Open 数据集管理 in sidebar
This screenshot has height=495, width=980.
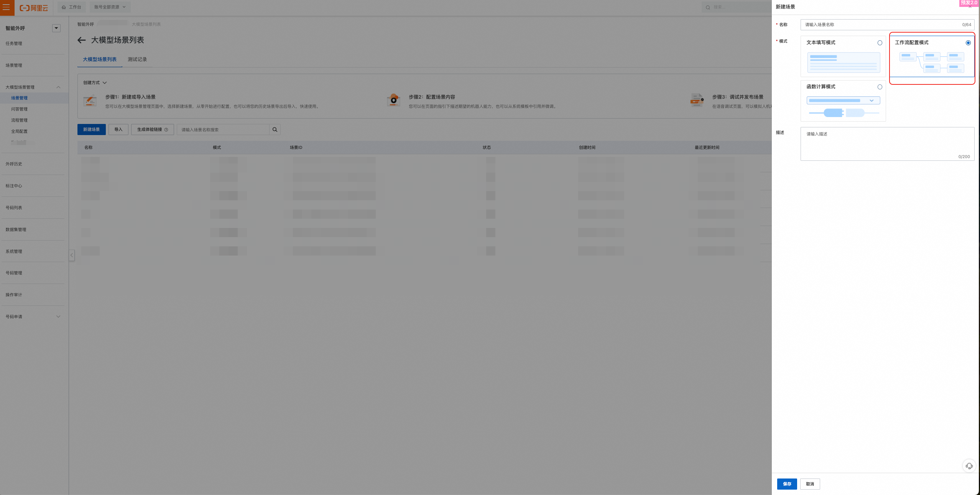coord(16,229)
